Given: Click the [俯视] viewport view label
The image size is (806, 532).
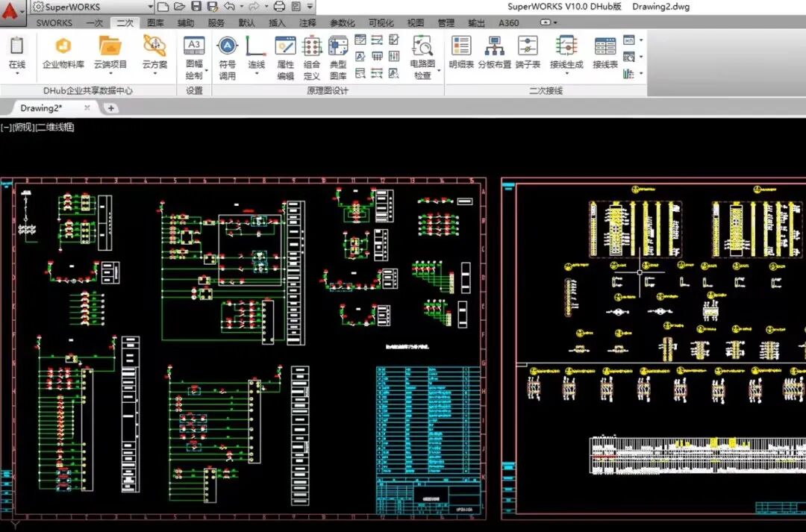Looking at the screenshot, I should (23, 128).
